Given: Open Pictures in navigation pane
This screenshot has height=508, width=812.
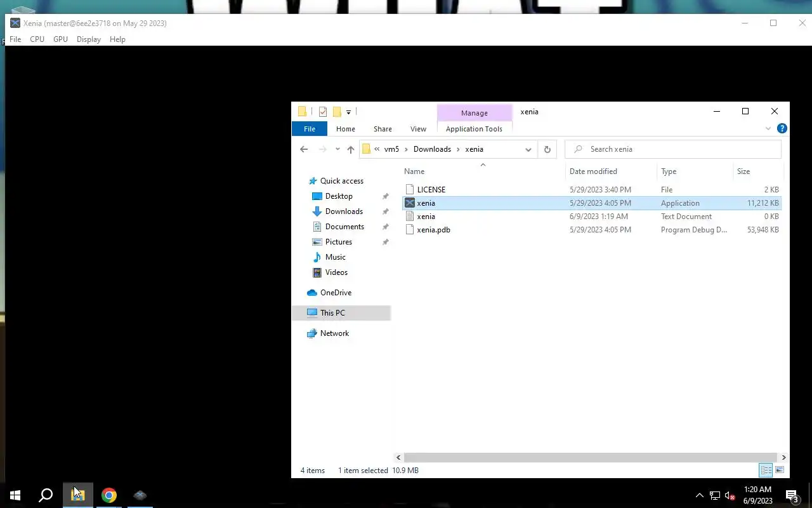Looking at the screenshot, I should click(338, 242).
